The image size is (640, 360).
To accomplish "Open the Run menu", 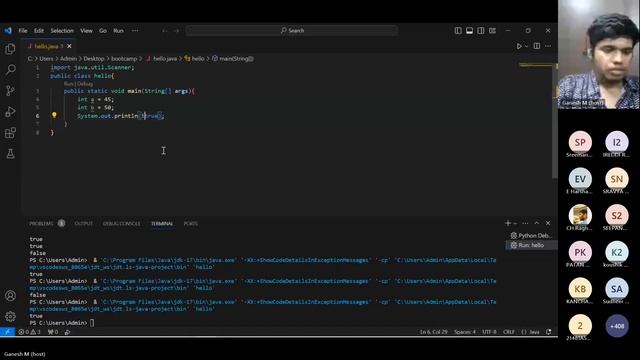I will (118, 31).
